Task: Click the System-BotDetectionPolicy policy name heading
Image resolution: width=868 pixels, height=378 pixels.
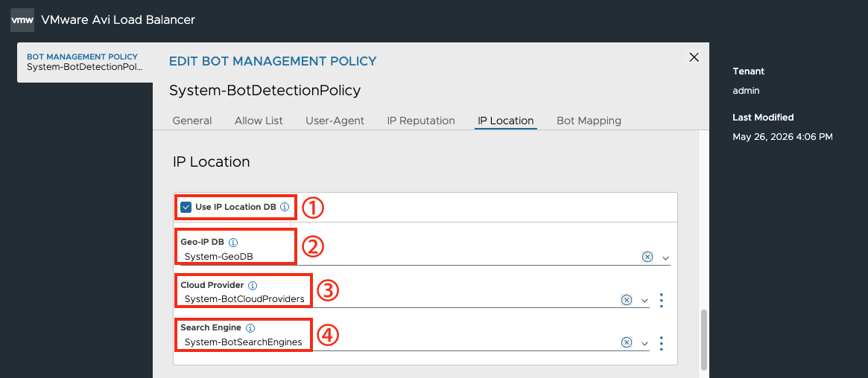Action: pos(264,90)
